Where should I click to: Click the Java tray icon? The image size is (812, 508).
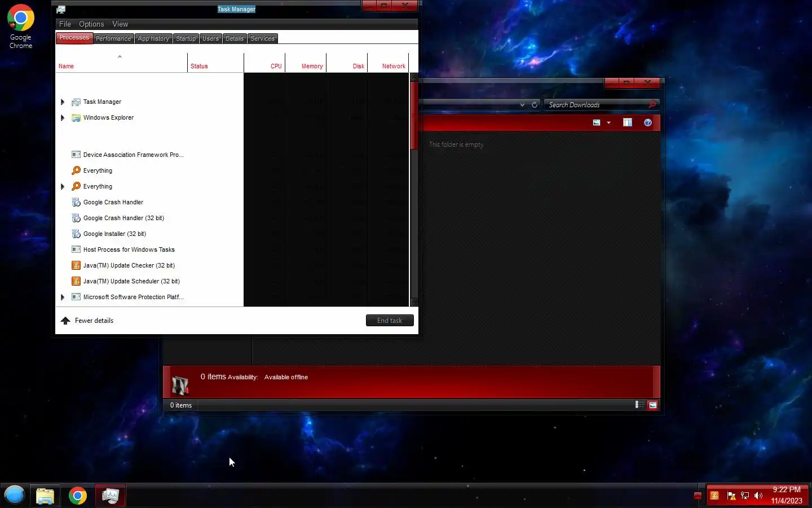pyautogui.click(x=714, y=496)
